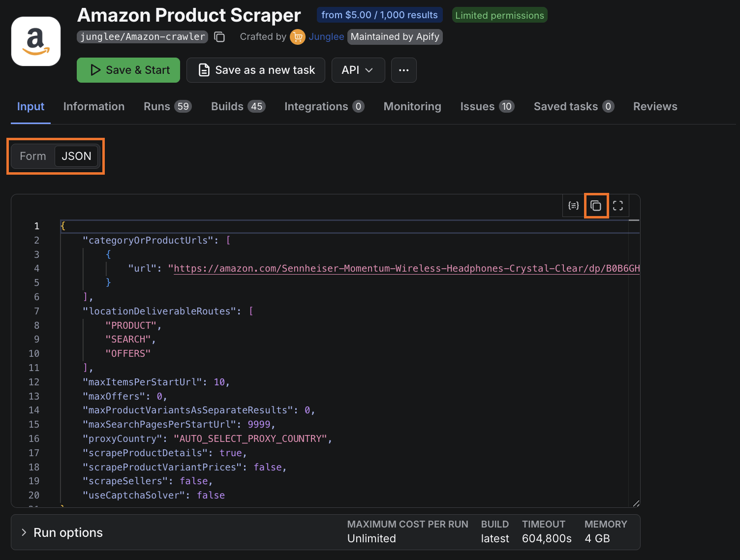
Task: Click the Junglee author avatar icon
Action: tap(298, 37)
